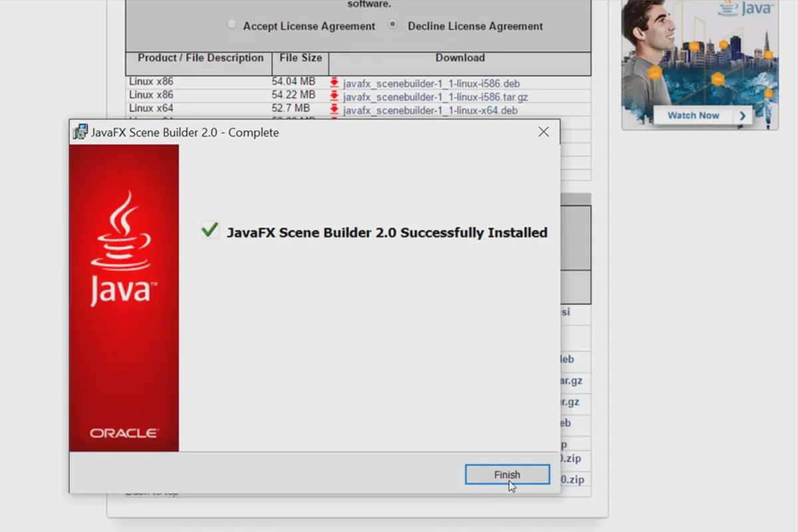
Task: Click download arrow icon for linux-i586.deb
Action: (x=334, y=83)
